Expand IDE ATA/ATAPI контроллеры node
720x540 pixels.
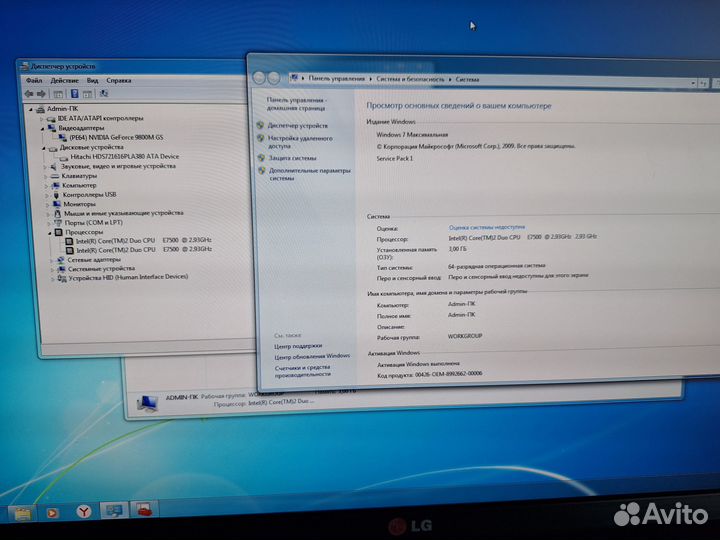pyautogui.click(x=42, y=119)
